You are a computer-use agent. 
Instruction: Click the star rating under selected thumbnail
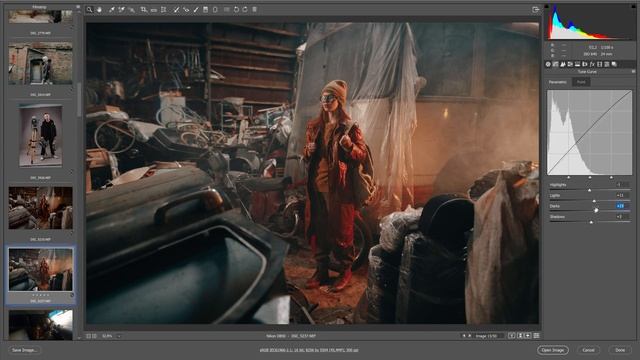tap(40, 295)
